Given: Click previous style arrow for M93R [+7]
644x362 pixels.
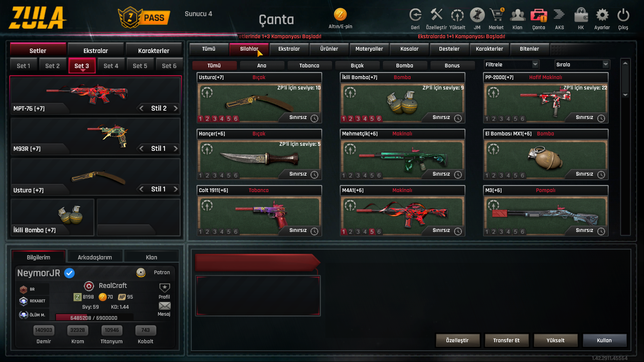Looking at the screenshot, I should [x=141, y=148].
